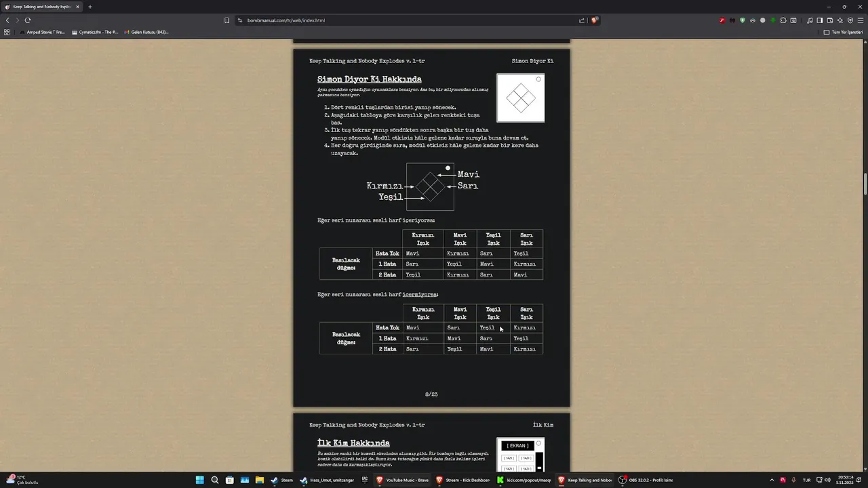Click 'Eğer seri numarası sesli harf içeriyorsa:' text
This screenshot has height=488, width=868.
click(x=376, y=220)
